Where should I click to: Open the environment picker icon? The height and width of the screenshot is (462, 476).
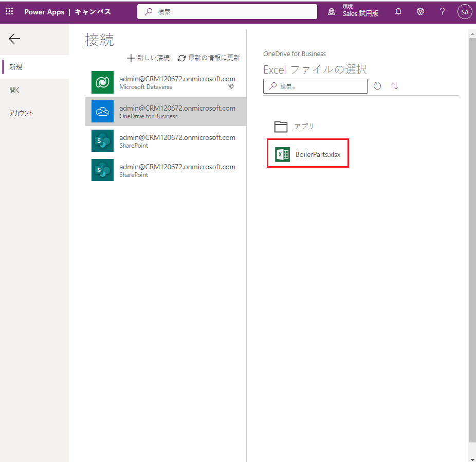pyautogui.click(x=332, y=12)
